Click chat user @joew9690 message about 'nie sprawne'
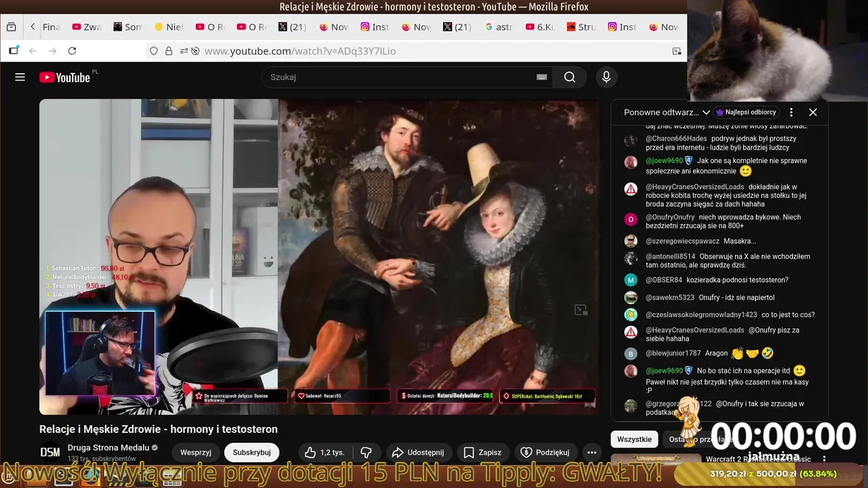The height and width of the screenshot is (488, 868). point(664,161)
